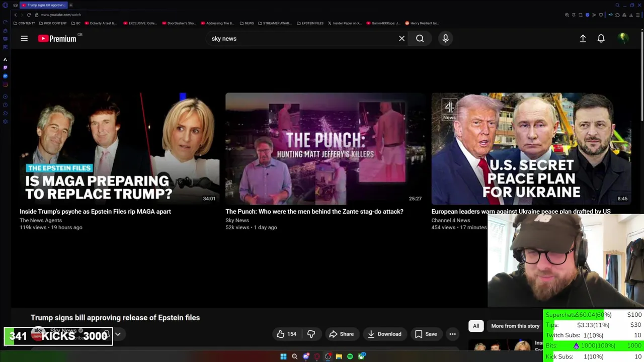Open Instagram in browser sidebar
Screen dimensions: 644x362
click(x=5, y=84)
